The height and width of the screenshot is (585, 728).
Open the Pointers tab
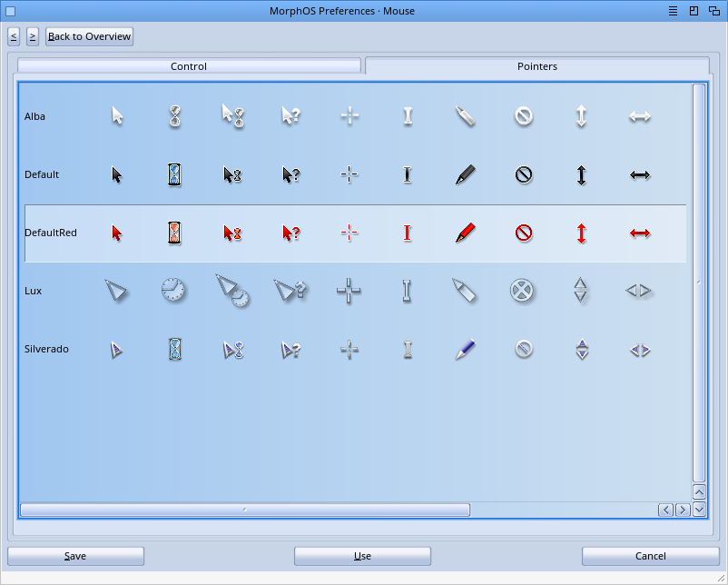(537, 66)
